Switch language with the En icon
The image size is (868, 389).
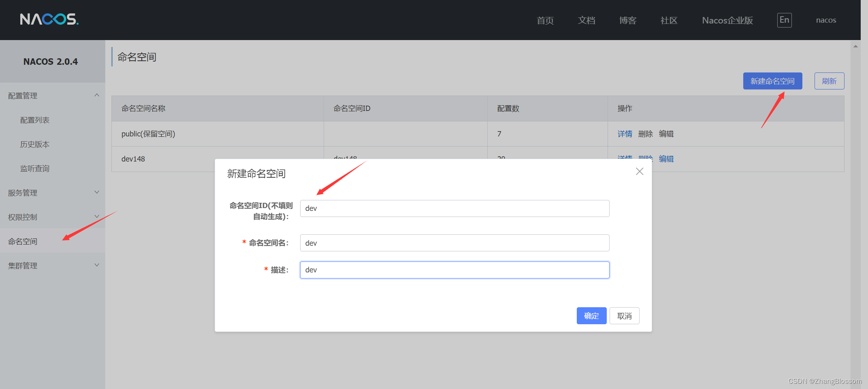[x=784, y=20]
